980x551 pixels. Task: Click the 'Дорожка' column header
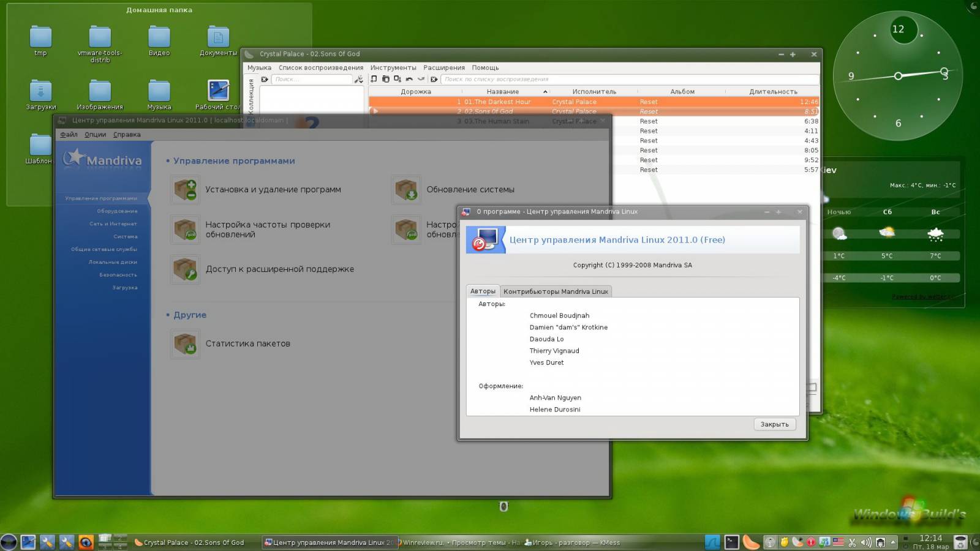(x=416, y=92)
